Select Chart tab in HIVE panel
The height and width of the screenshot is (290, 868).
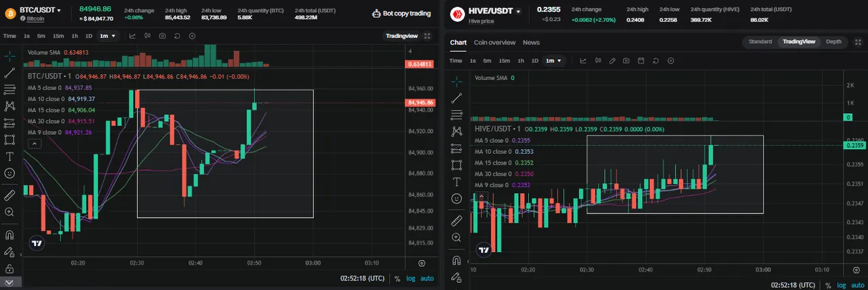(458, 42)
